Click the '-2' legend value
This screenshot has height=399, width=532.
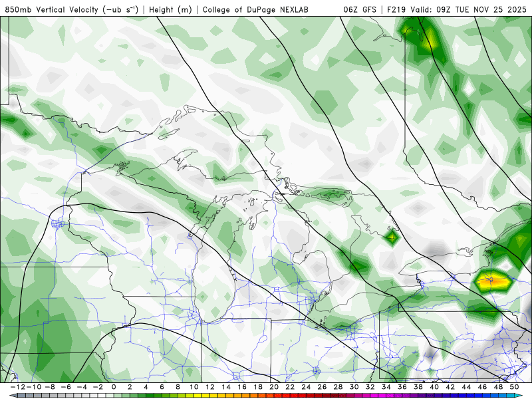(x=97, y=387)
